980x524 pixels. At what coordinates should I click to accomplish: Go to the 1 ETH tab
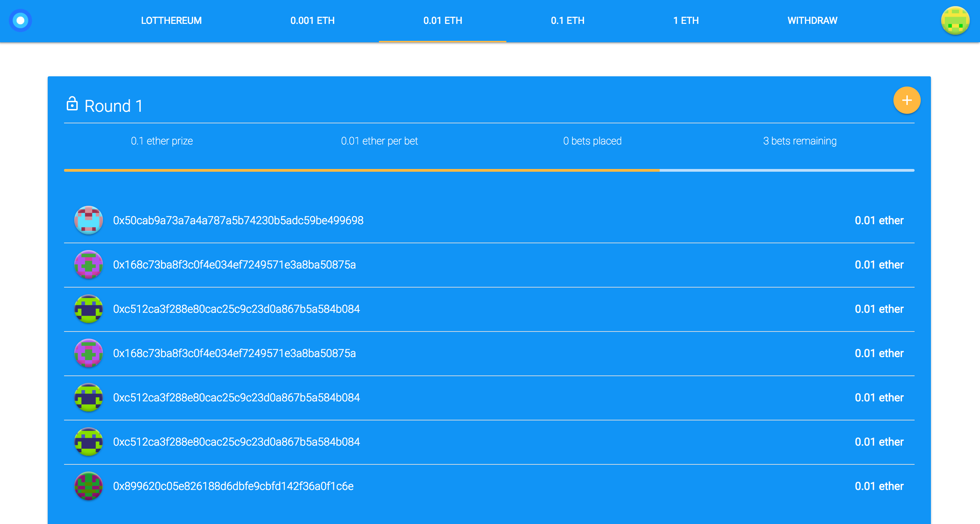pos(686,20)
